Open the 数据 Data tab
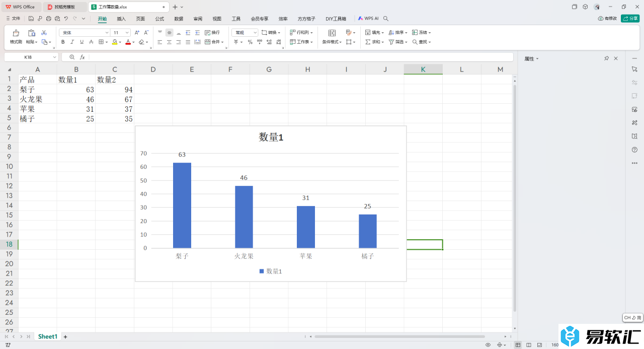Image resolution: width=644 pixels, height=349 pixels. tap(179, 19)
